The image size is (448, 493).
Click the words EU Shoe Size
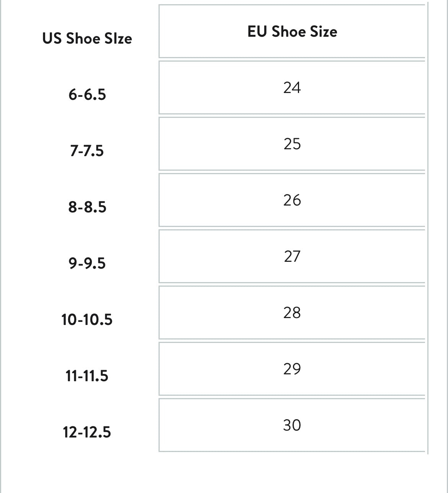pyautogui.click(x=292, y=31)
